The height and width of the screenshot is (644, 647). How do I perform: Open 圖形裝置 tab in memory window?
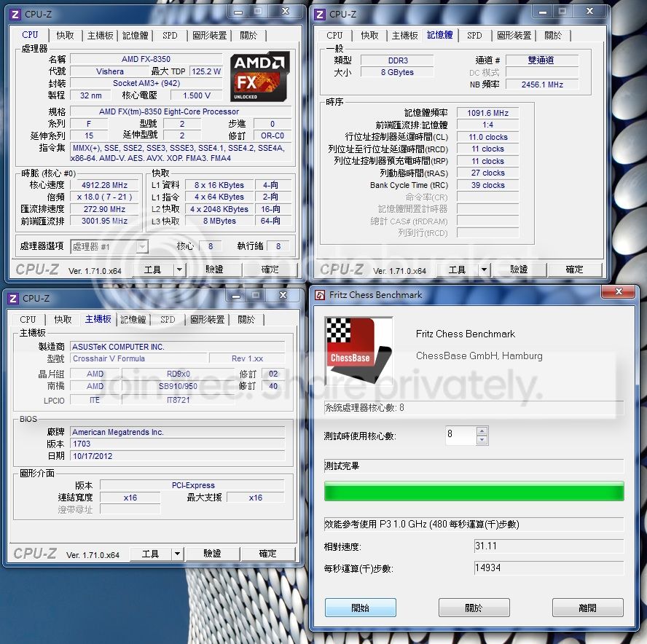514,36
